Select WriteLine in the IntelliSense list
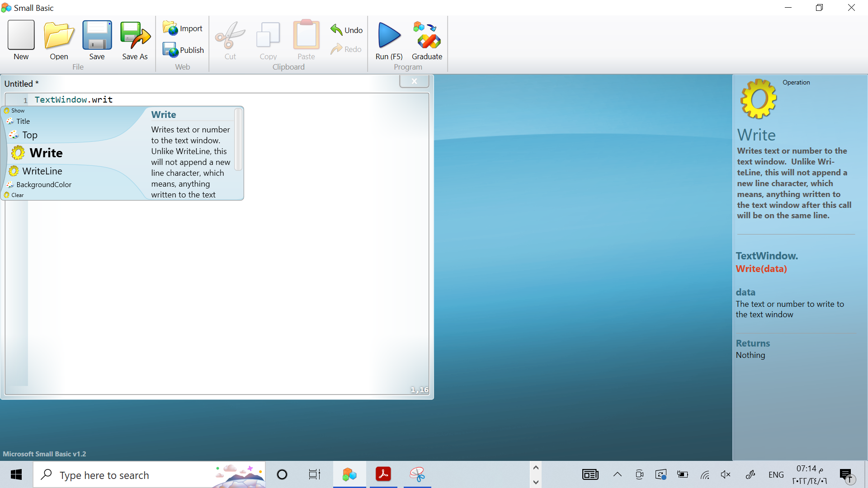 35,171
